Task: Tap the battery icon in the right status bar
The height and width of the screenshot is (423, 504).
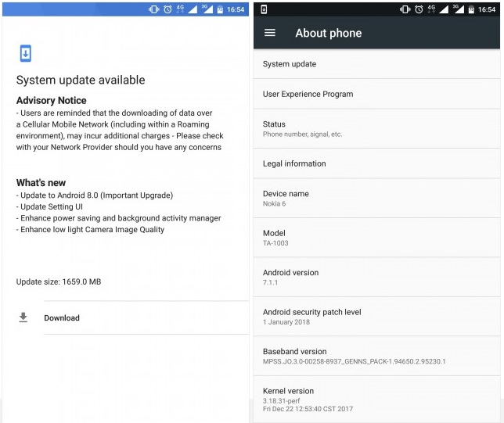Action: tap(471, 9)
